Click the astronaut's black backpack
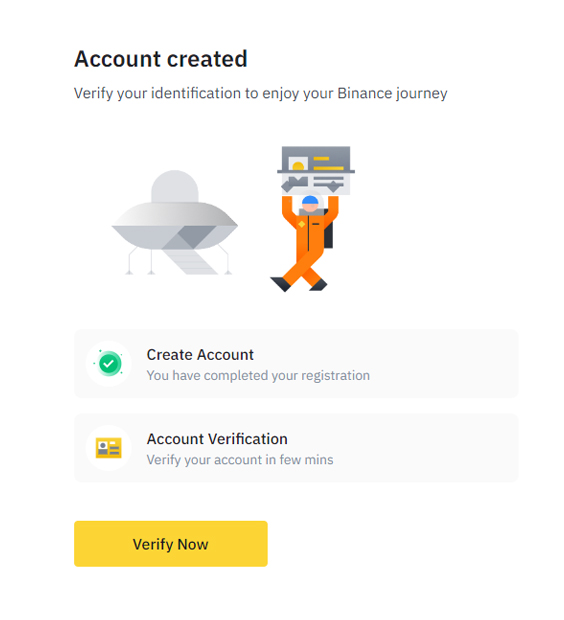The width and height of the screenshot is (564, 620). (328, 229)
